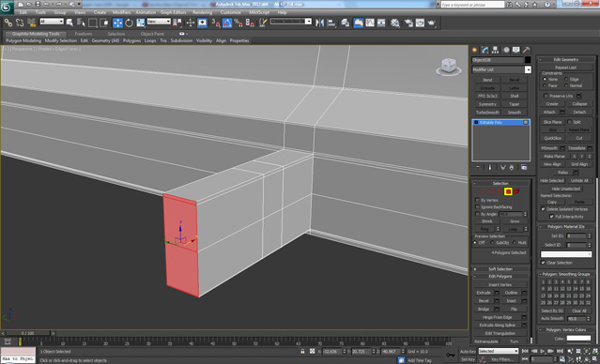Viewport: 600px width, 364px height.
Task: Click the QuickSlice button
Action: [552, 138]
